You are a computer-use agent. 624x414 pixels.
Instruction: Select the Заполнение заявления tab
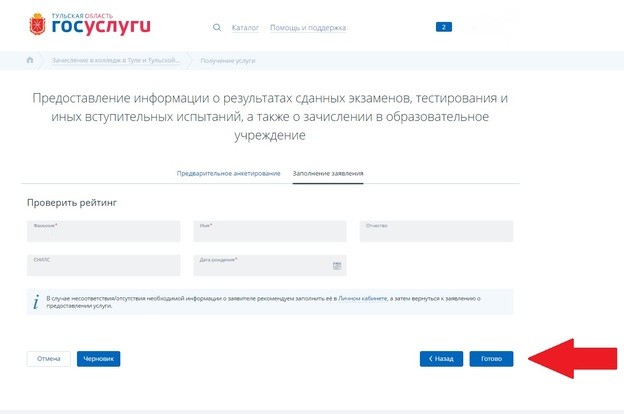coord(328,174)
